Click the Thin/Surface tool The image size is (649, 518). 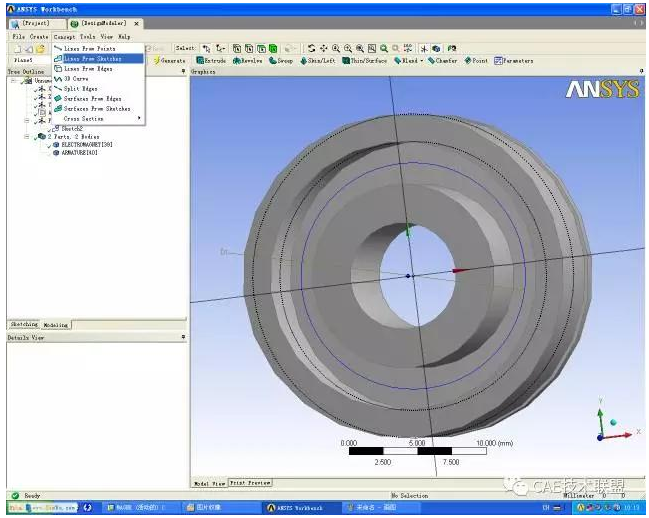365,61
